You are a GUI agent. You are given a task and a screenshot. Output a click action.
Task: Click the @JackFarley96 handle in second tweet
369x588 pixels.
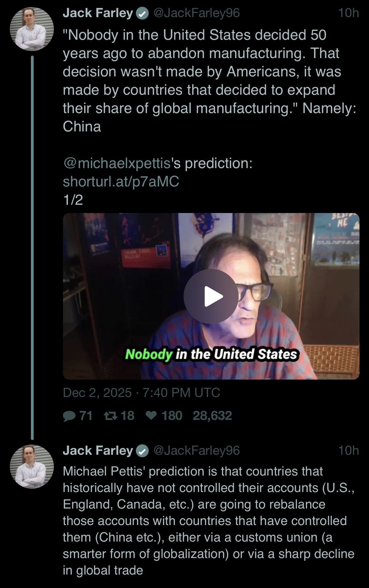pyautogui.click(x=196, y=450)
